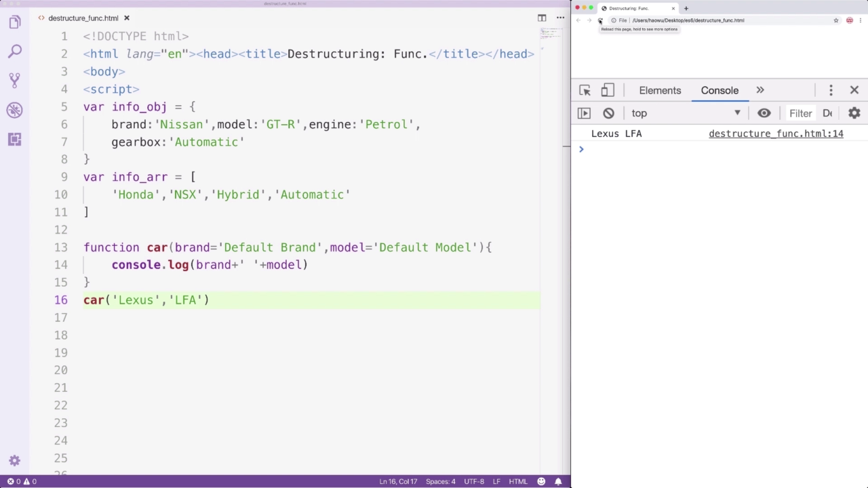
Task: Toggle the device toolbar in DevTools
Action: pos(608,90)
